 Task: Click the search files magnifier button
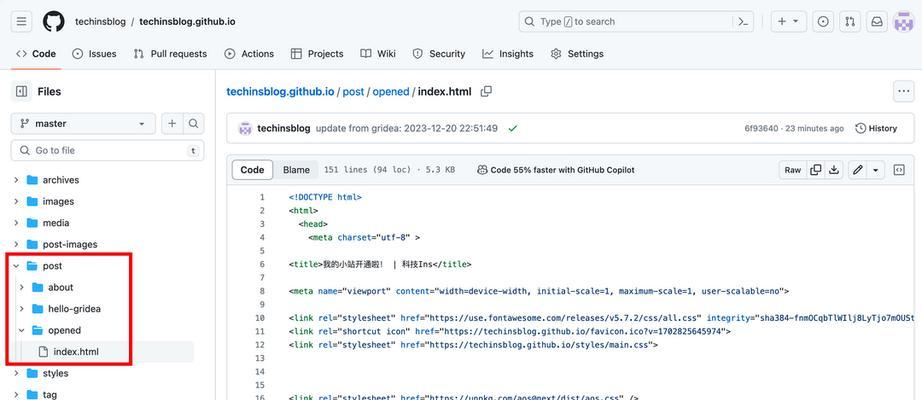click(193, 124)
